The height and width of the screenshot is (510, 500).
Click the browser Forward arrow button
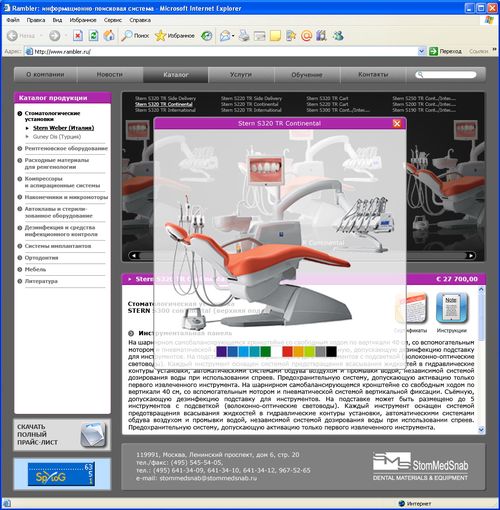click(x=55, y=36)
